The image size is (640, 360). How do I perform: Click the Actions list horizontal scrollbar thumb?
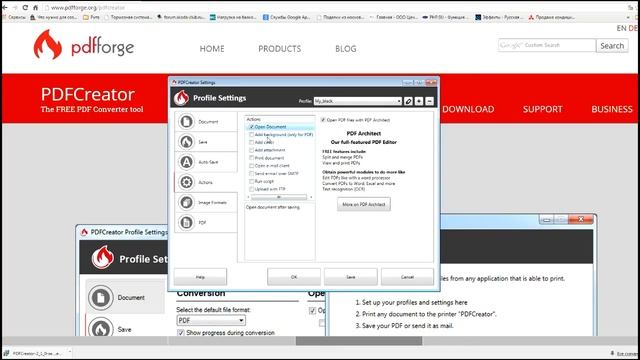(279, 197)
